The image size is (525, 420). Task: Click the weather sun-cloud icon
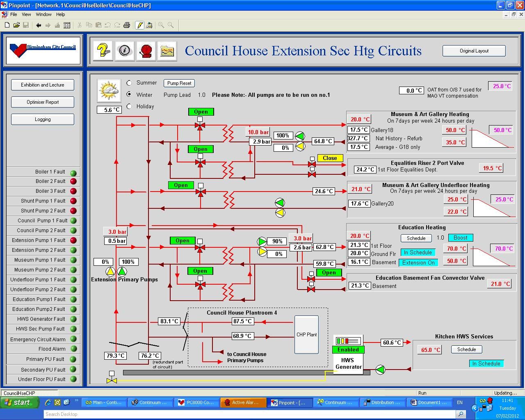[x=109, y=91]
